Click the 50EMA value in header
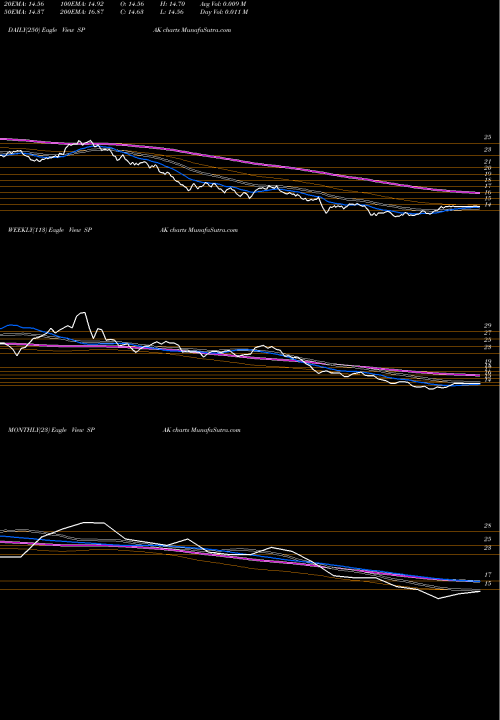500x720 pixels. 24,12
